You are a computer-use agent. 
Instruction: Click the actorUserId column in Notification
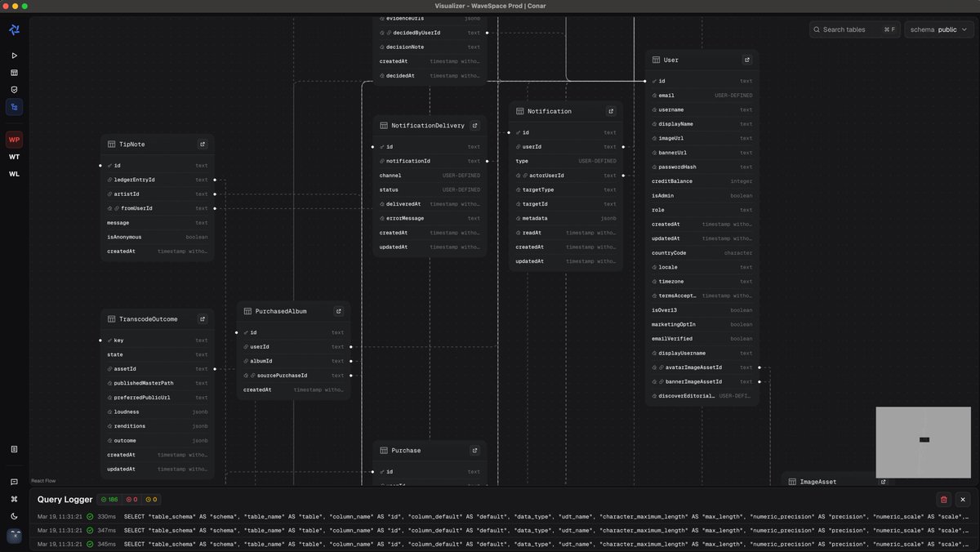click(x=566, y=176)
